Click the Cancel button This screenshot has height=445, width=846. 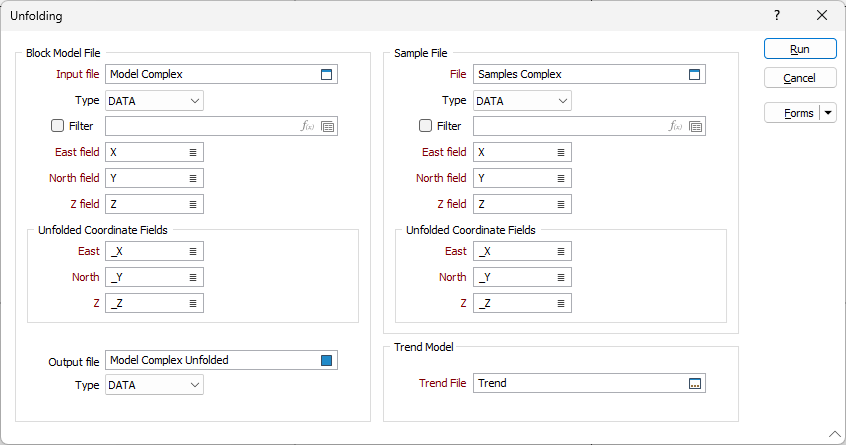coord(800,78)
